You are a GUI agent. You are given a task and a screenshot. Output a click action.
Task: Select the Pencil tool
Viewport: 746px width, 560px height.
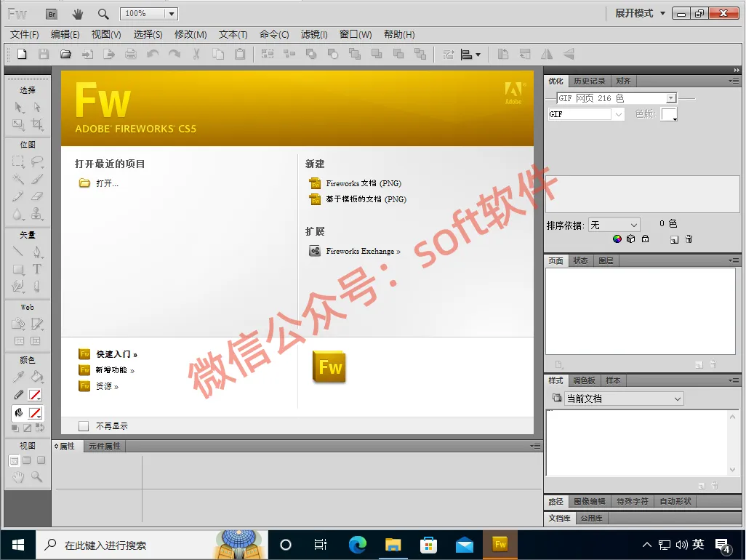18,196
